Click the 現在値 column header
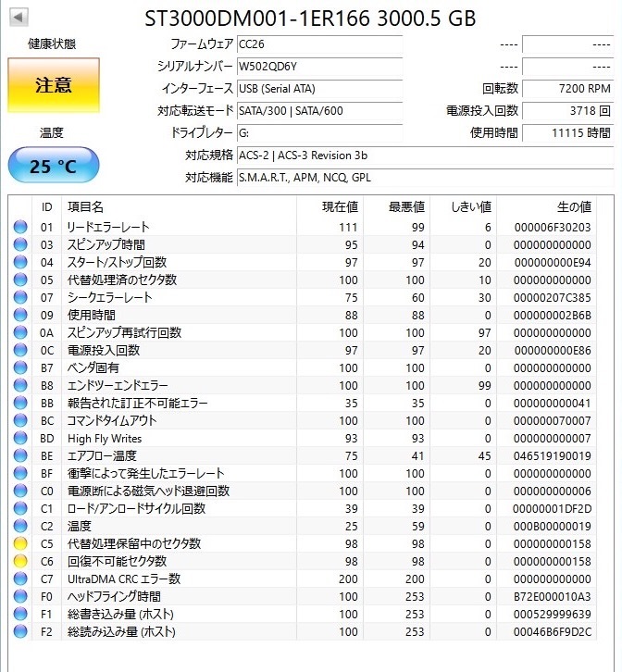The width and height of the screenshot is (622, 672). point(330,207)
